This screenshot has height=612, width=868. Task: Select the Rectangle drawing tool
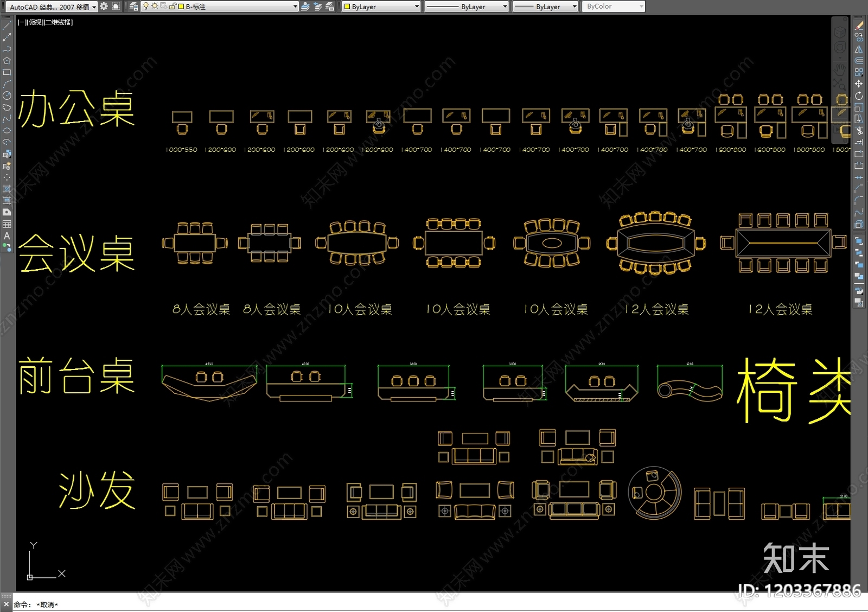[7, 72]
